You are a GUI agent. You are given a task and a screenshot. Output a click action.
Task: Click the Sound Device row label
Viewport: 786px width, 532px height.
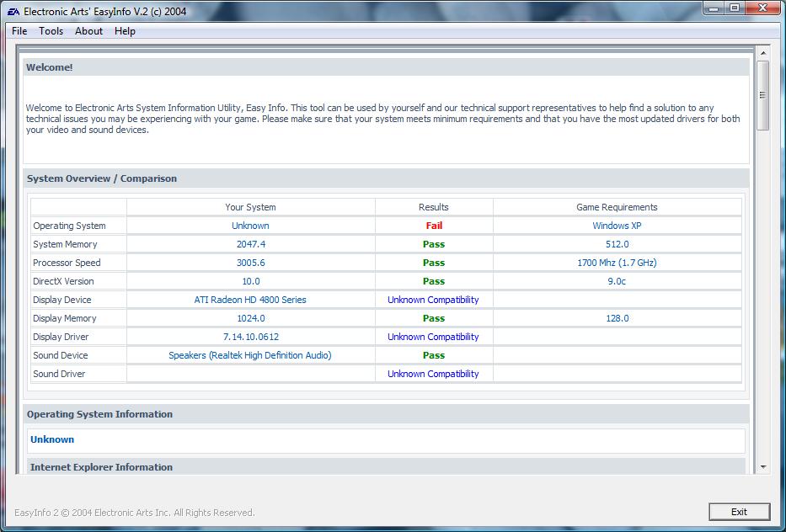click(x=60, y=356)
